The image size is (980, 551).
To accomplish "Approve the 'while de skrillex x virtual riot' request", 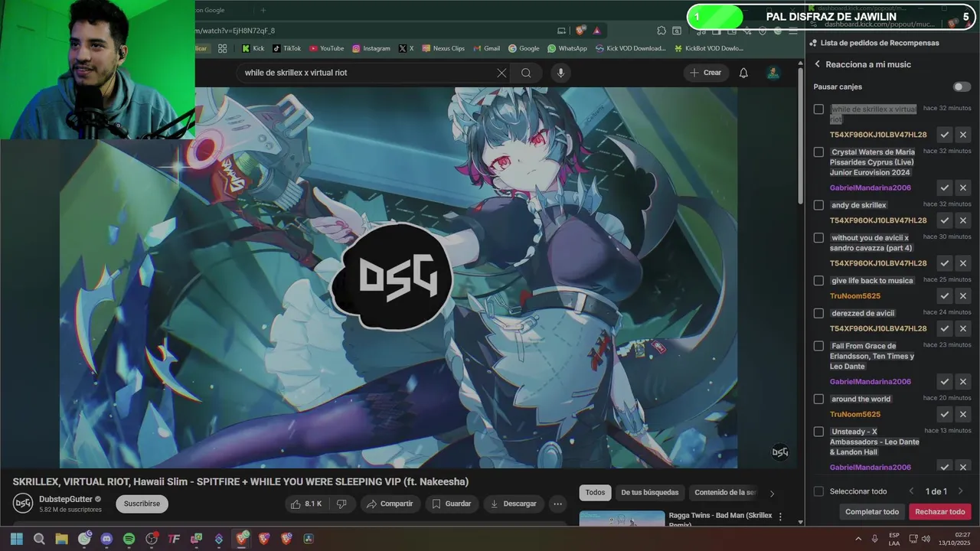I will (x=945, y=135).
